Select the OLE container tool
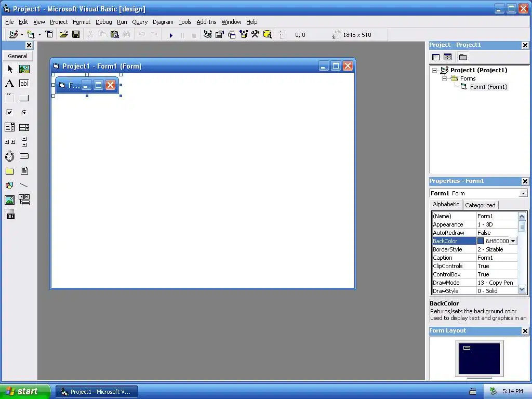 10,215
